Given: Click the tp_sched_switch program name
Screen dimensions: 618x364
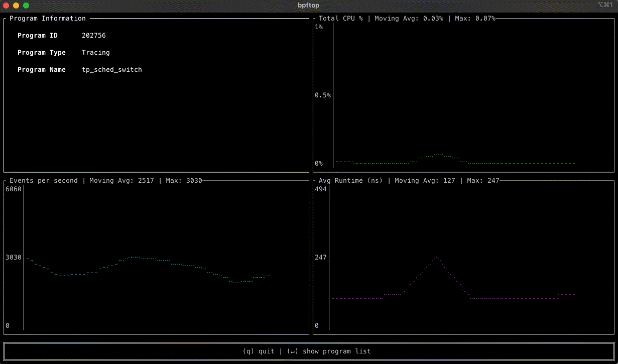Looking at the screenshot, I should (x=111, y=69).
